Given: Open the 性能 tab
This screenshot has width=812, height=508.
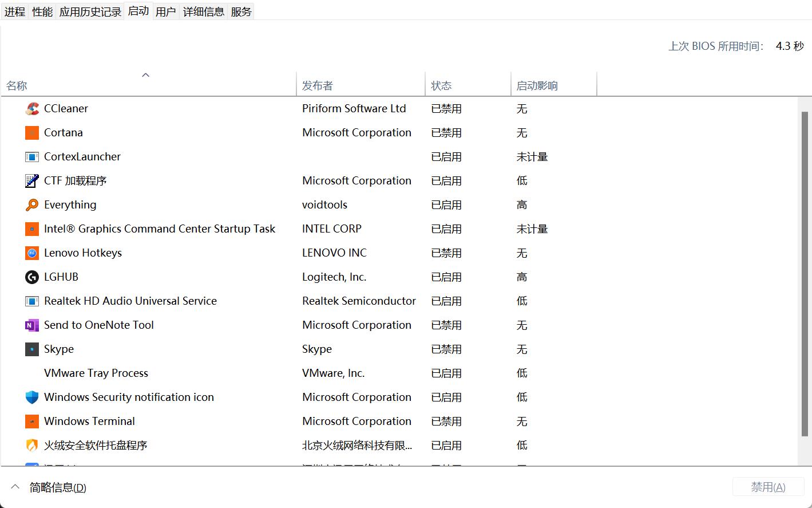Looking at the screenshot, I should [42, 11].
